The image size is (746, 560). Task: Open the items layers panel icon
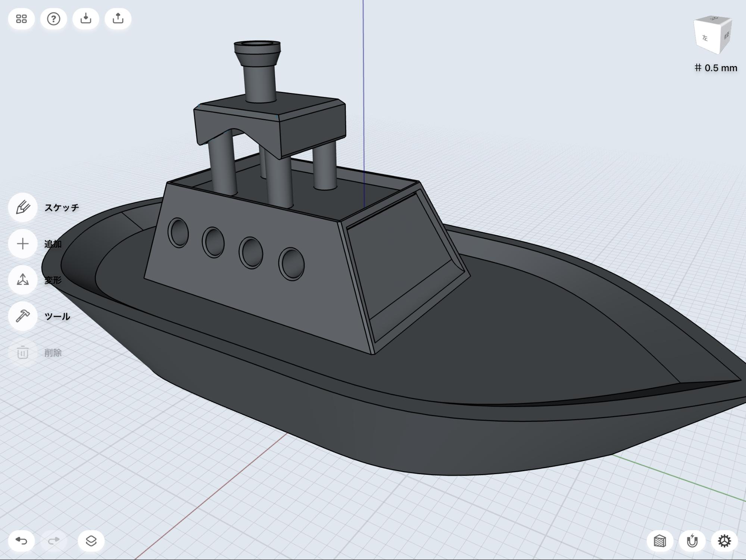point(91,541)
